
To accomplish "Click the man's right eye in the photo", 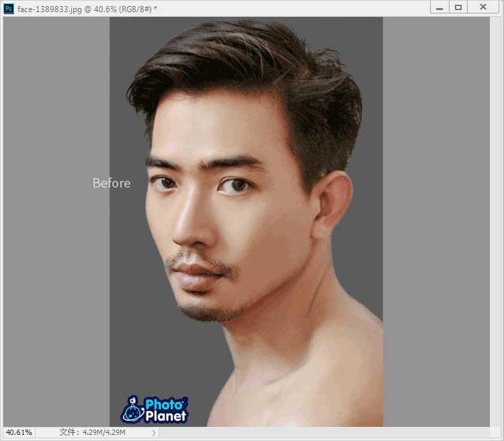I will (163, 183).
